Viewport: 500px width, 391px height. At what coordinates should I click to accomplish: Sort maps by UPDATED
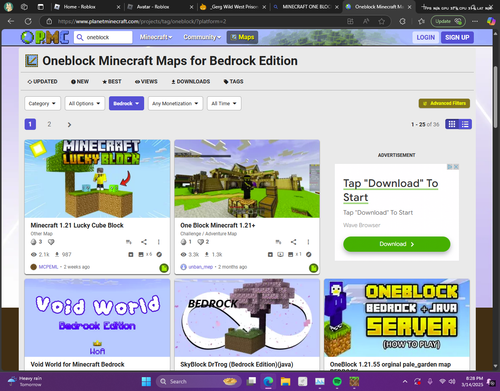(42, 81)
